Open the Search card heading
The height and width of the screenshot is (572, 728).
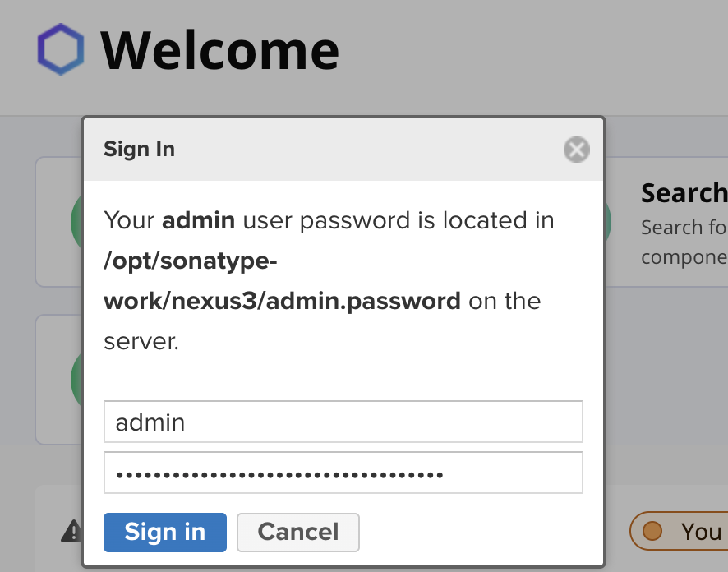click(684, 193)
